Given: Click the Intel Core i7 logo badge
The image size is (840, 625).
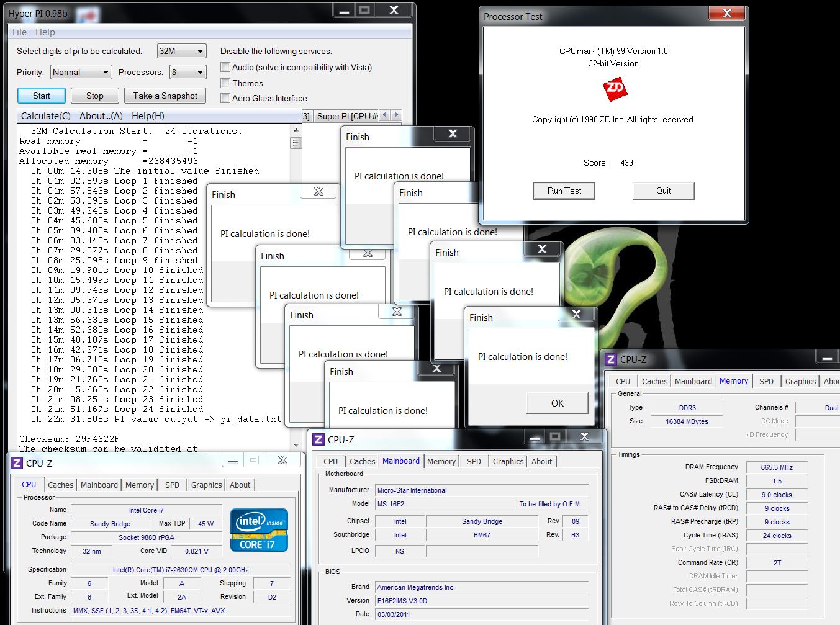Looking at the screenshot, I should pyautogui.click(x=259, y=530).
